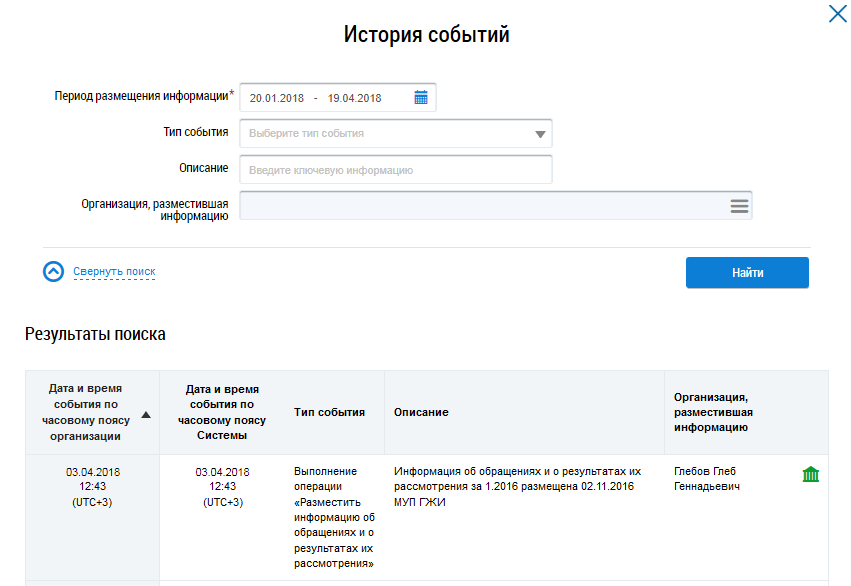
Task: Click the Системы time zone date column header
Action: coord(222,412)
